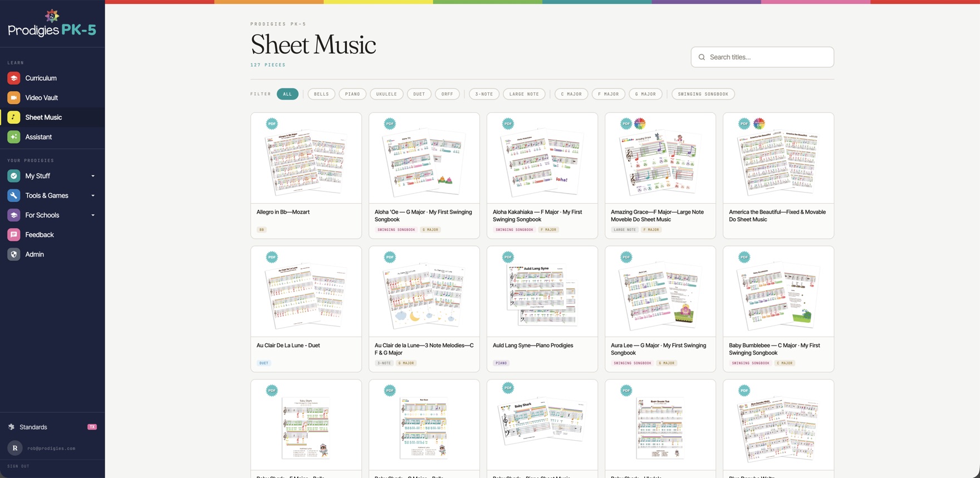Viewport: 980px width, 478px height.
Task: Click PDF badge on Baby Bumblebee card
Action: click(744, 257)
